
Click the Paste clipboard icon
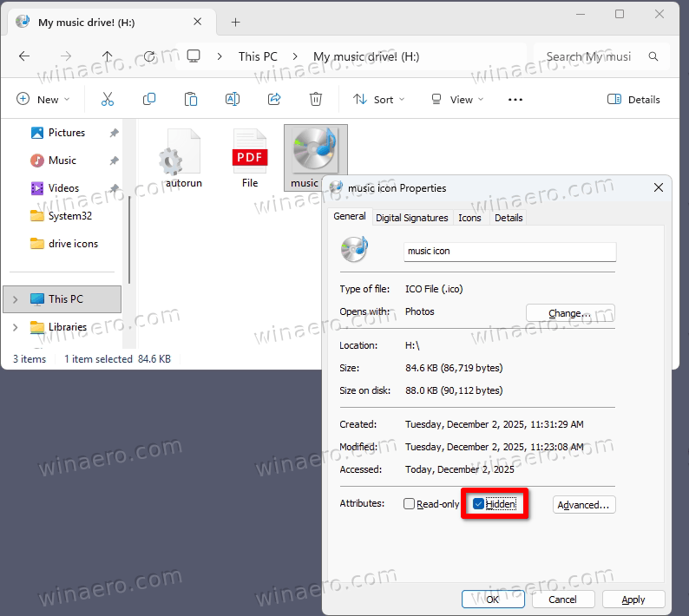(x=191, y=100)
